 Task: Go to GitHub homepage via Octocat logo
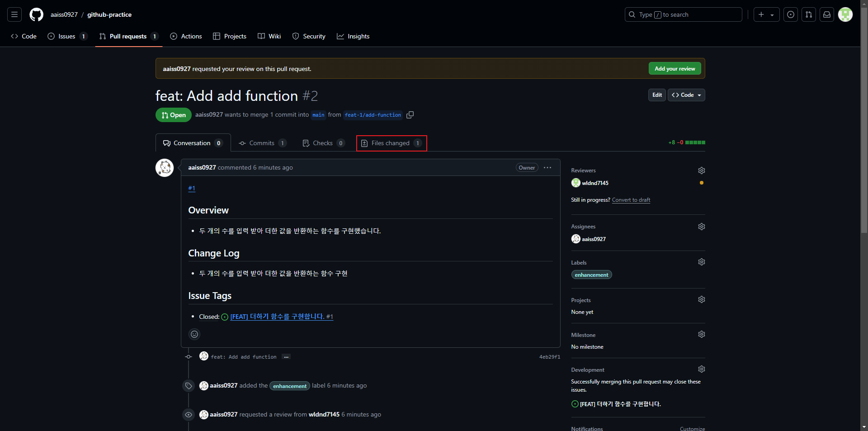coord(36,14)
